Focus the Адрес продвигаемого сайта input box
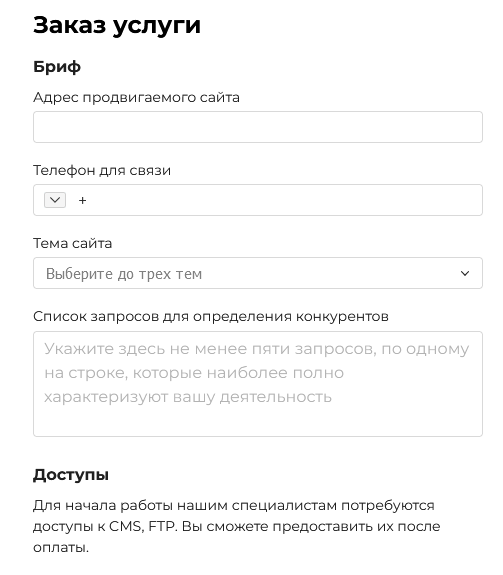This screenshot has width=503, height=575. tap(258, 127)
